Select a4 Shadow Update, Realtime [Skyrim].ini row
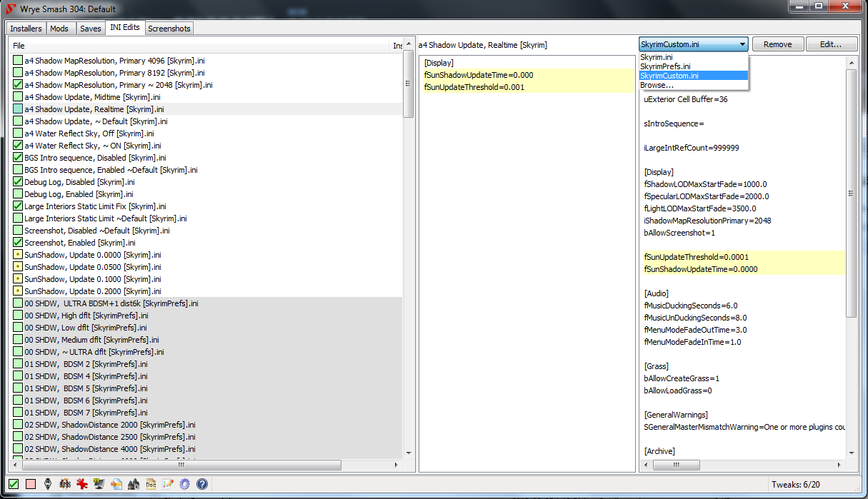Image resolution: width=868 pixels, height=499 pixels. click(206, 109)
